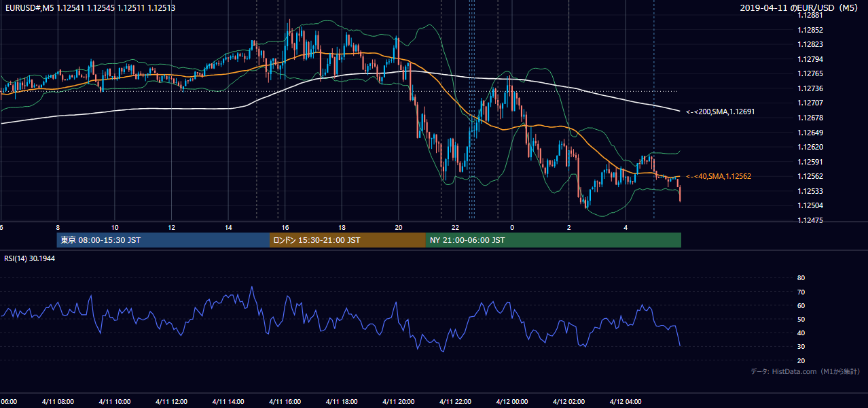
Task: Click the '4/11 12:00' bottom date label
Action: (172, 402)
